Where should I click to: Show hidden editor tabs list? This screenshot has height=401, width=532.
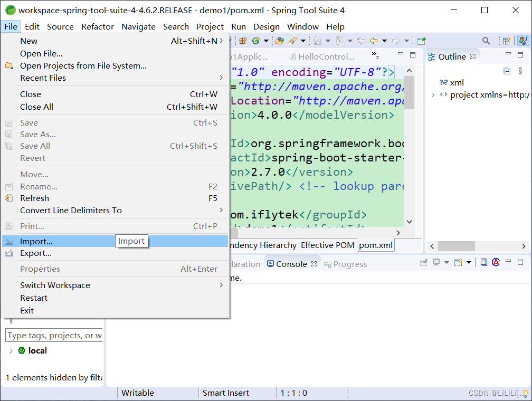(x=375, y=55)
